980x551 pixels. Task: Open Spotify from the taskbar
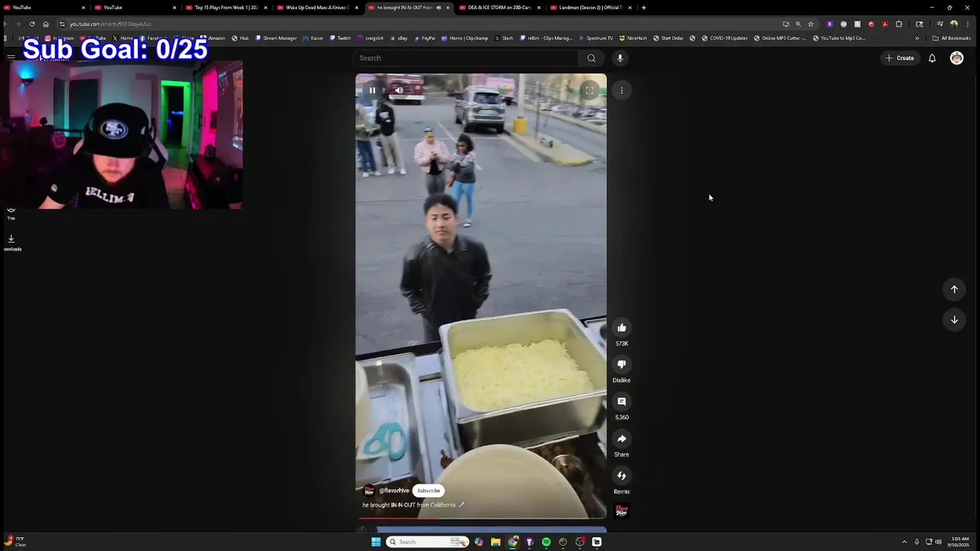(546, 542)
